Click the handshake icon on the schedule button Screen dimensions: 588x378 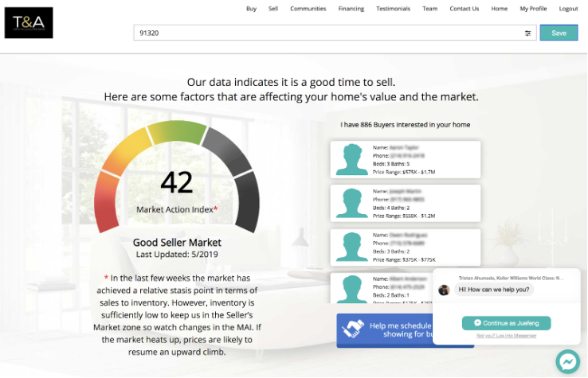[x=352, y=330]
